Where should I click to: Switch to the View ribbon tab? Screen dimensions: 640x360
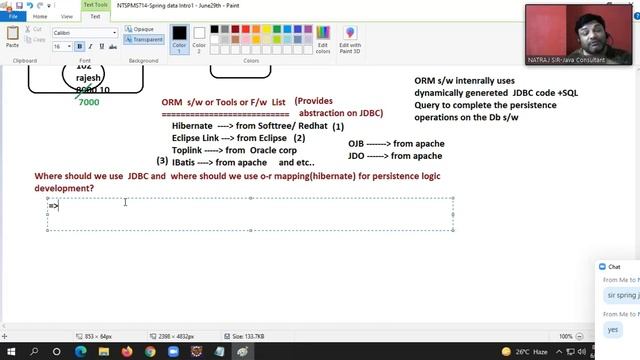coord(67,16)
